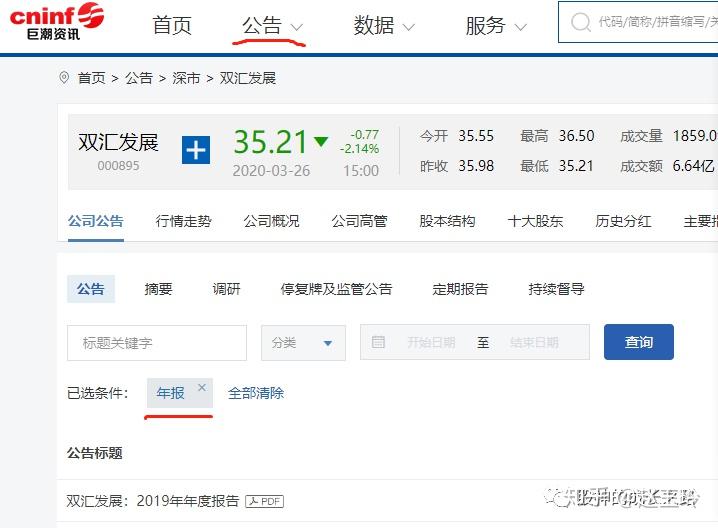Select the 持续督导 filter tab
Screen dimensions: 718x528
[x=556, y=289]
